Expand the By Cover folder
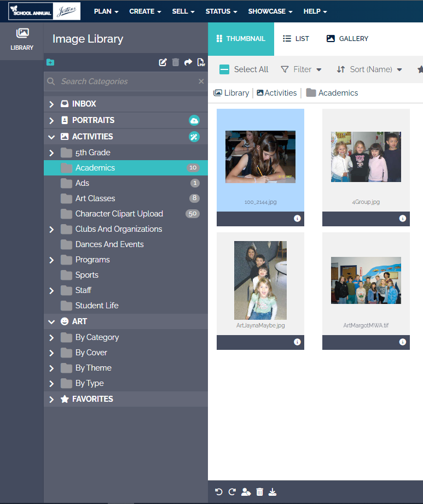 point(51,353)
